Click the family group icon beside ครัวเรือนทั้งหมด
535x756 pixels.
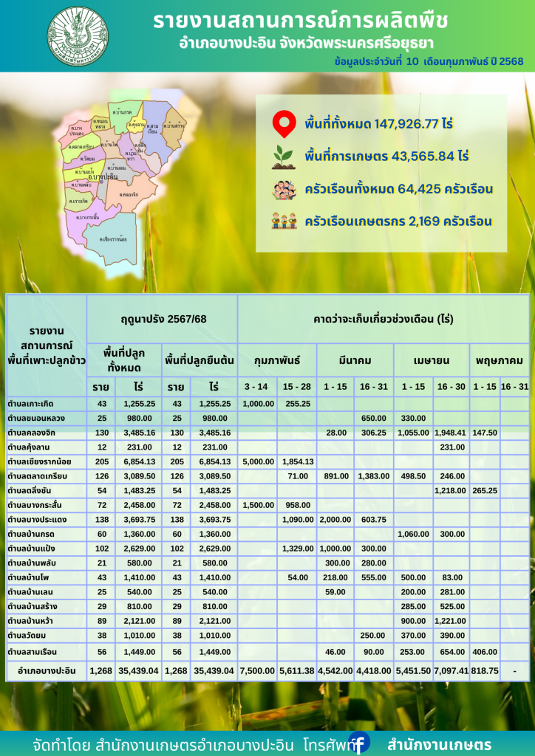[x=284, y=190]
